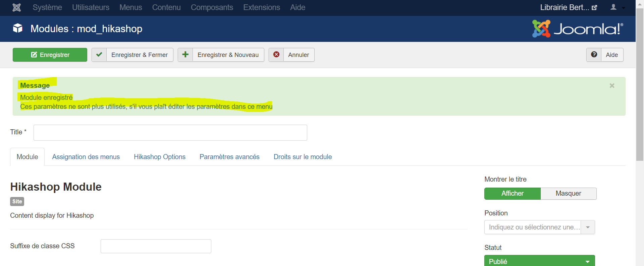The image size is (644, 266).
Task: Switch to Hikashop Options tab
Action: (160, 157)
